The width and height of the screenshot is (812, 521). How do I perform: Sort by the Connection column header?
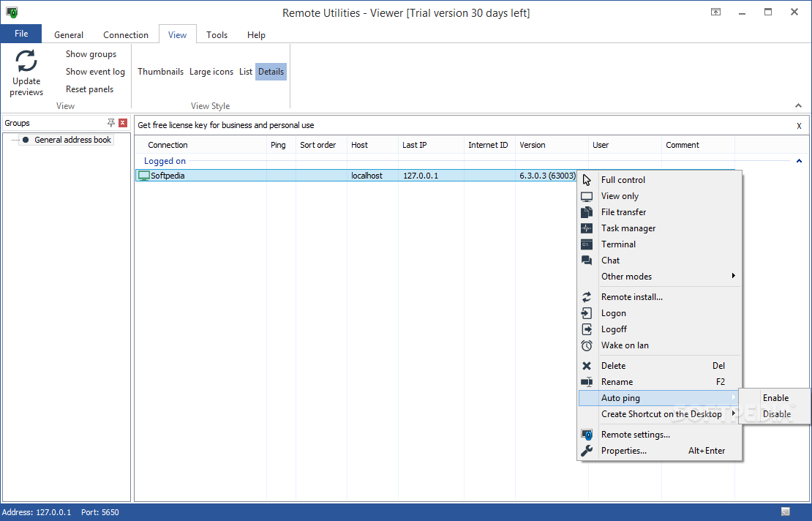pos(201,145)
